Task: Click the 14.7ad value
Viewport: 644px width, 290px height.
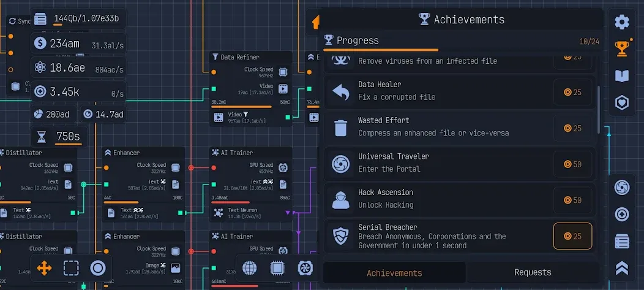Action: [x=109, y=115]
